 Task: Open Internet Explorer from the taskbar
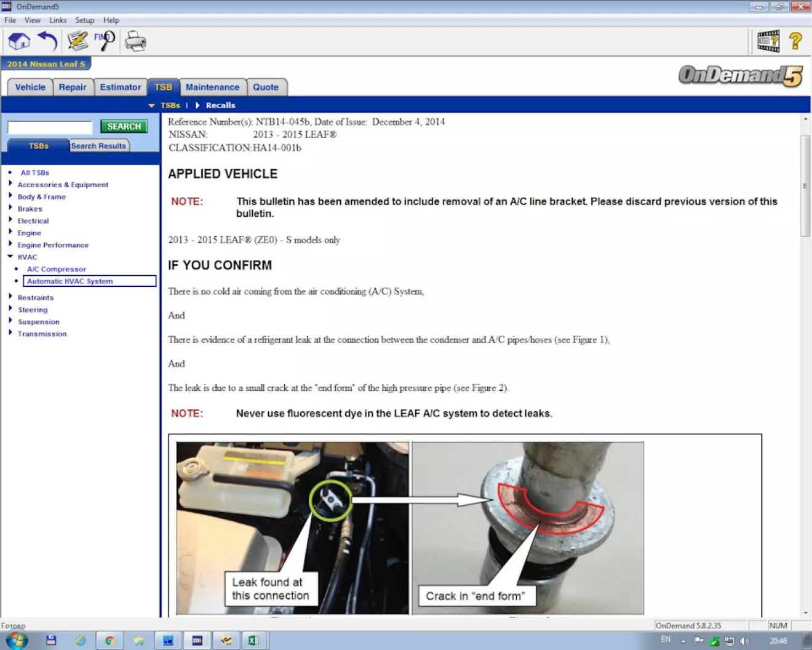(x=81, y=640)
